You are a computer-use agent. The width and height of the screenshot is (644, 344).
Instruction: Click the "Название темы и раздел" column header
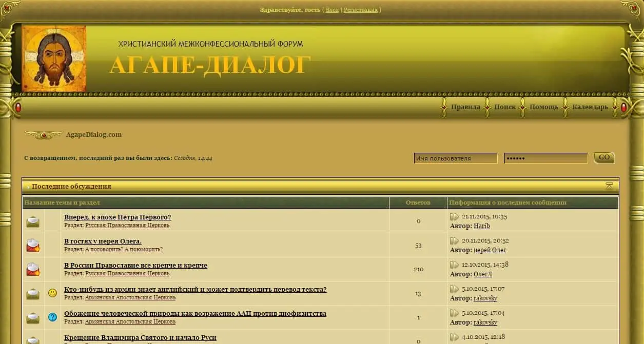click(62, 203)
